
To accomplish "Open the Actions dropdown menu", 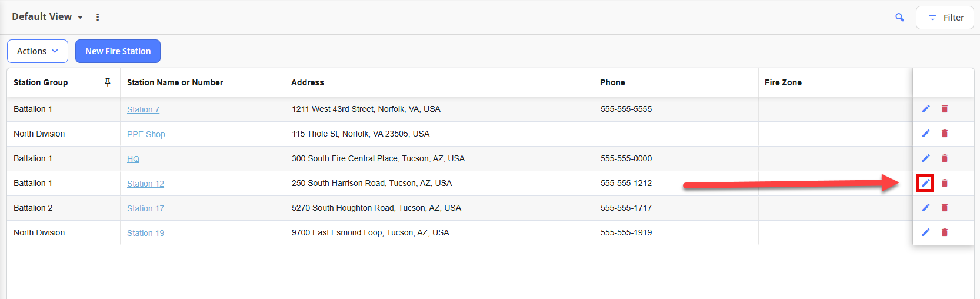I will click(38, 51).
